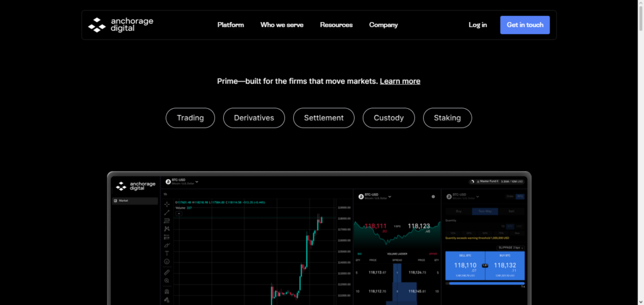Select the ruler measure tool

point(167,272)
